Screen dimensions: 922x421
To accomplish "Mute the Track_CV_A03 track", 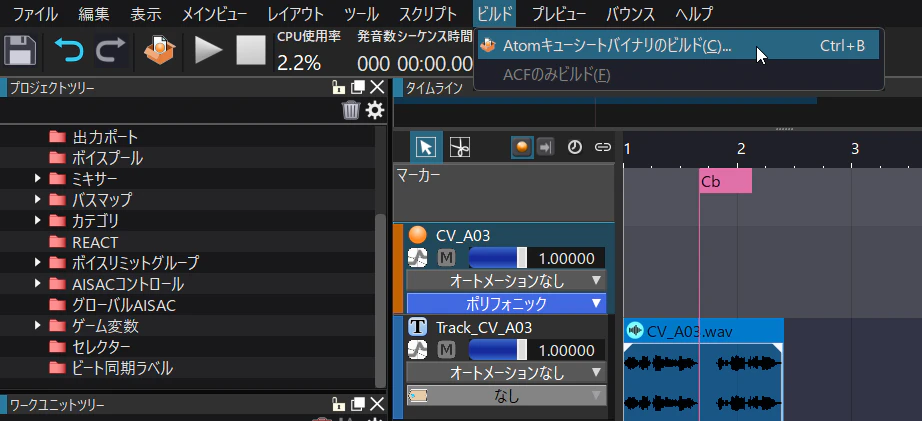I will coord(447,350).
